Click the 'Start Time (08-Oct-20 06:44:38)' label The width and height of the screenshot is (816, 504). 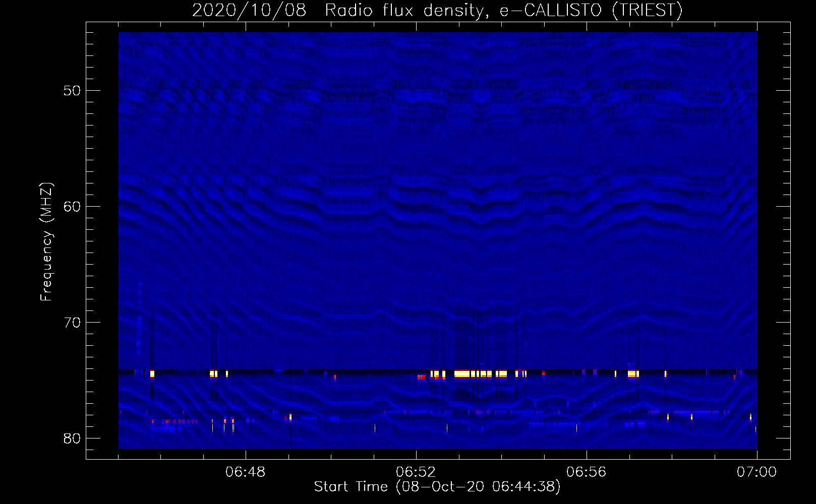pos(437,487)
